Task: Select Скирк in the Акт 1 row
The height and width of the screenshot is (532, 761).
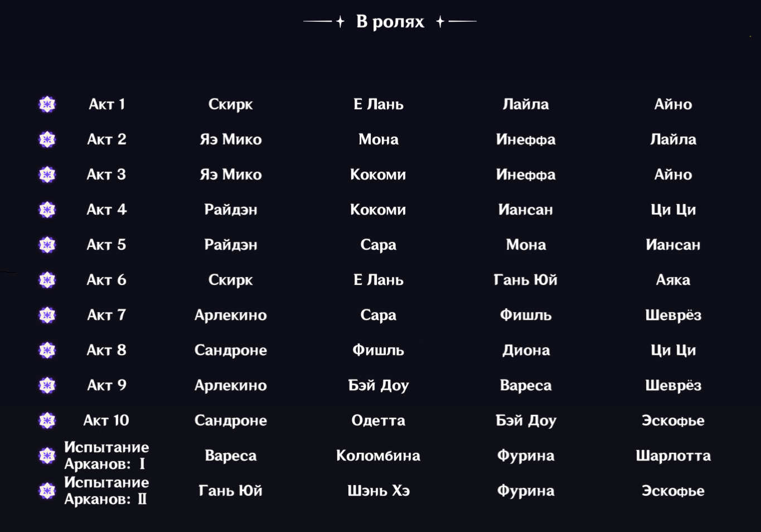Action: click(230, 104)
